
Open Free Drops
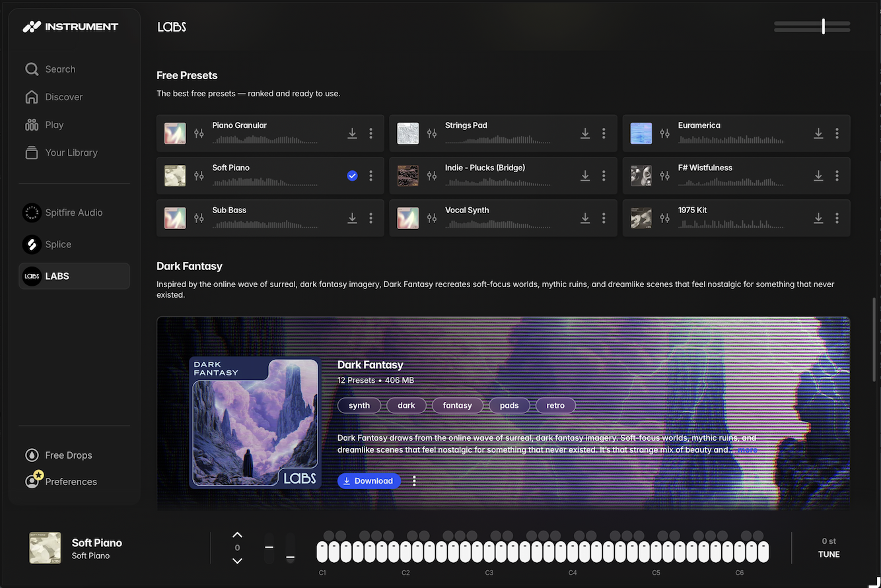click(59, 455)
